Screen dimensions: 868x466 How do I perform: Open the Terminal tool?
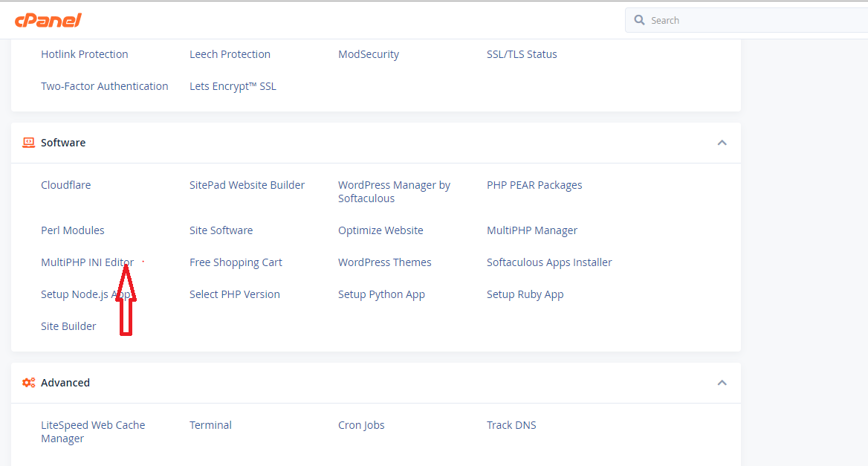210,425
